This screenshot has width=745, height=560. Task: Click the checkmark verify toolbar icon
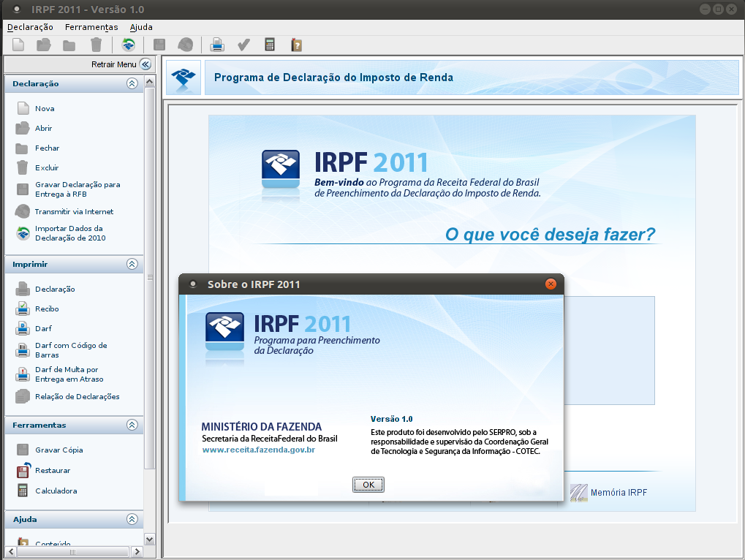pyautogui.click(x=243, y=45)
